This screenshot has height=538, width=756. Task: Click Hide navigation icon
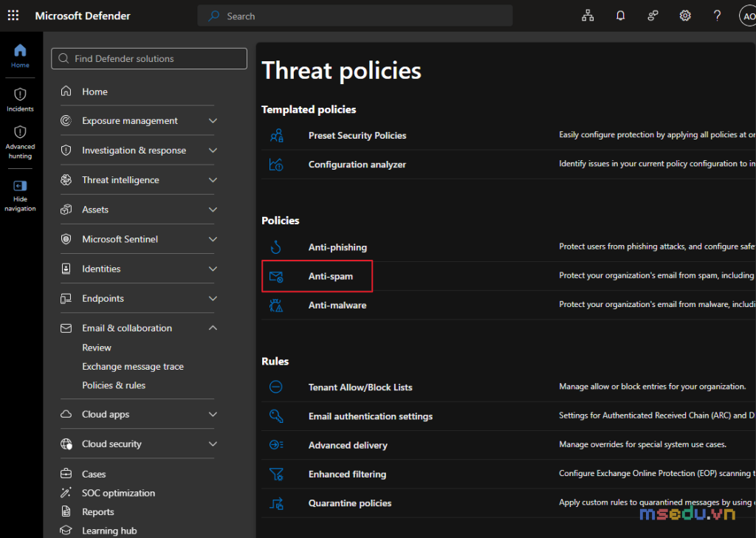pyautogui.click(x=20, y=185)
